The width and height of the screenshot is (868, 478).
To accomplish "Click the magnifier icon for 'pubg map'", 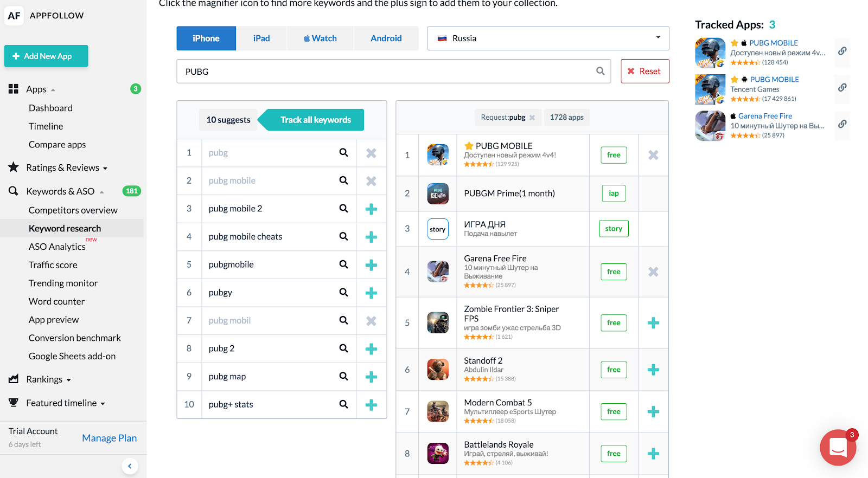I will click(343, 376).
